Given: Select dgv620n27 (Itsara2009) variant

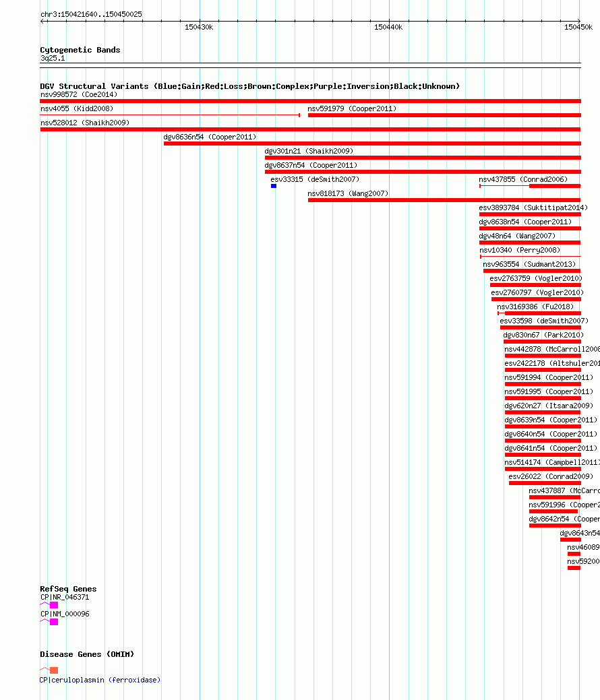Looking at the screenshot, I should pyautogui.click(x=549, y=406).
